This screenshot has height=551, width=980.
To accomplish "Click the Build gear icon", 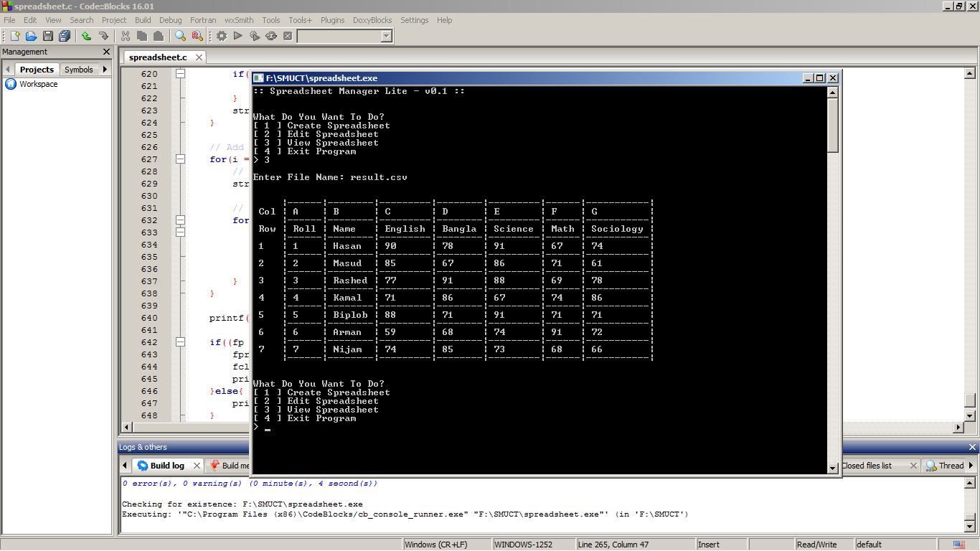I will 221,36.
